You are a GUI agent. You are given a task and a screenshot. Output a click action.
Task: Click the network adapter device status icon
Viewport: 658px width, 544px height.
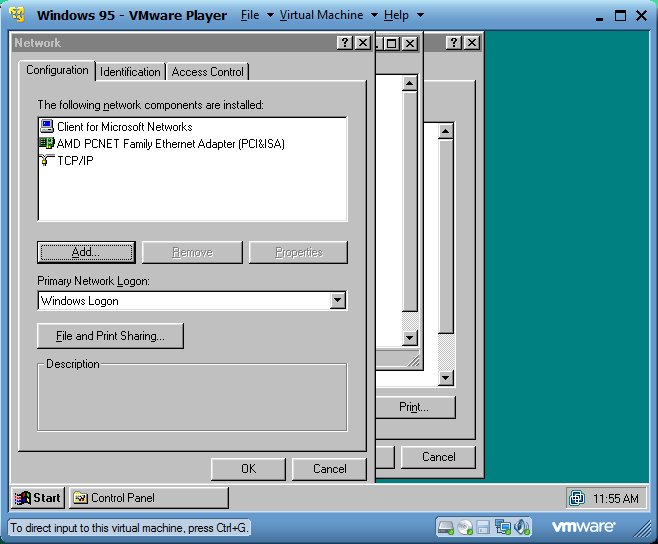click(x=503, y=527)
